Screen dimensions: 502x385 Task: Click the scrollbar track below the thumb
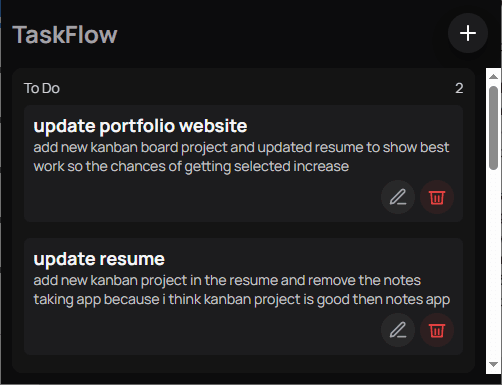point(493,263)
